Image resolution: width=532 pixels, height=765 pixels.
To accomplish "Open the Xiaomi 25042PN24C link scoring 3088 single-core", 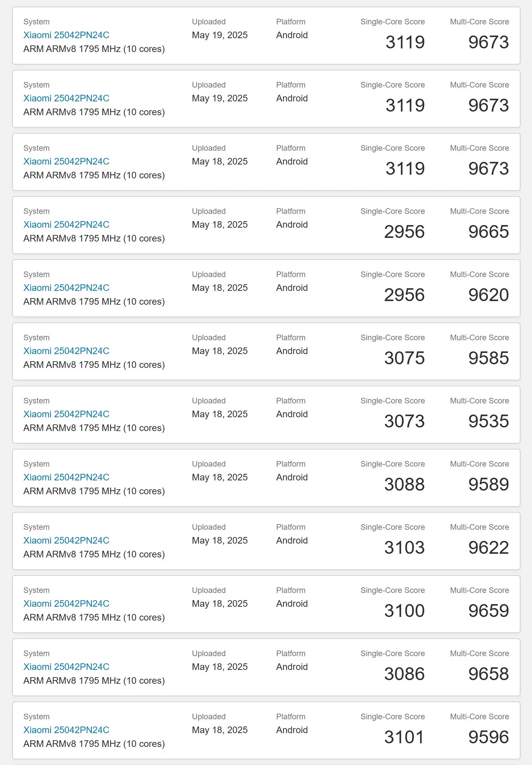I will click(x=66, y=477).
